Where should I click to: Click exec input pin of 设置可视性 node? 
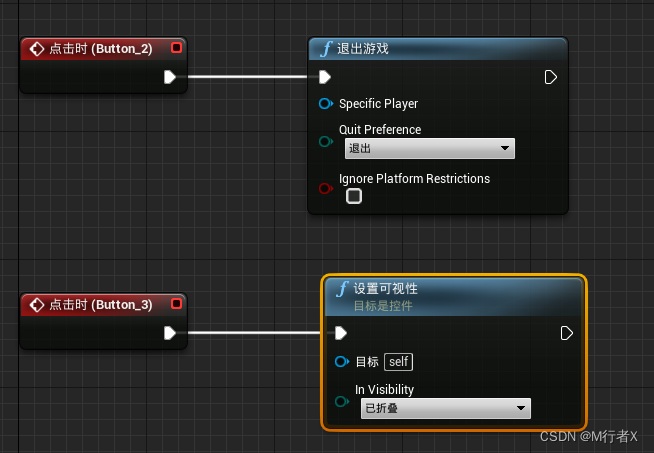pyautogui.click(x=341, y=333)
